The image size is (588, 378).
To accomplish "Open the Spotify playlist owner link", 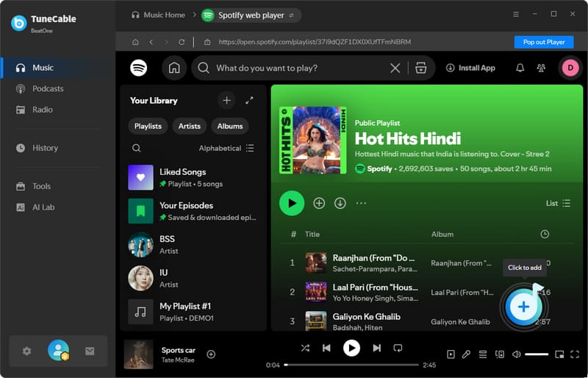I will pos(379,169).
